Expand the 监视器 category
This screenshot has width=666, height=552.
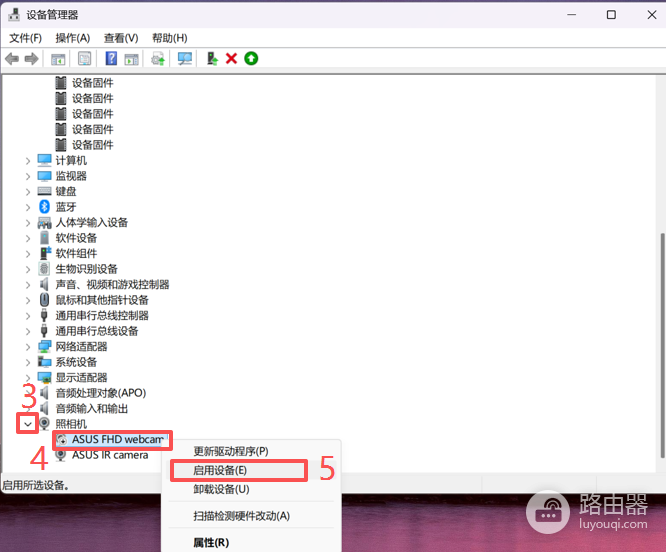coord(28,176)
